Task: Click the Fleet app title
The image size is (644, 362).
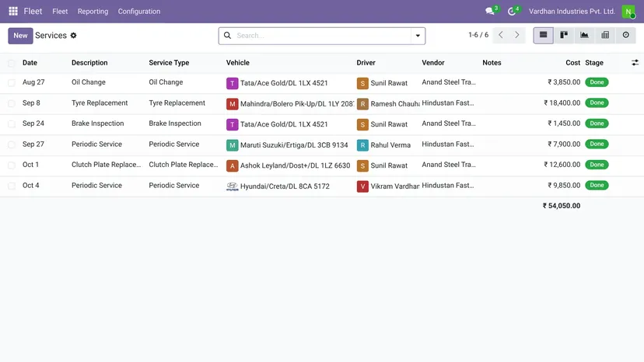Action: (x=33, y=11)
